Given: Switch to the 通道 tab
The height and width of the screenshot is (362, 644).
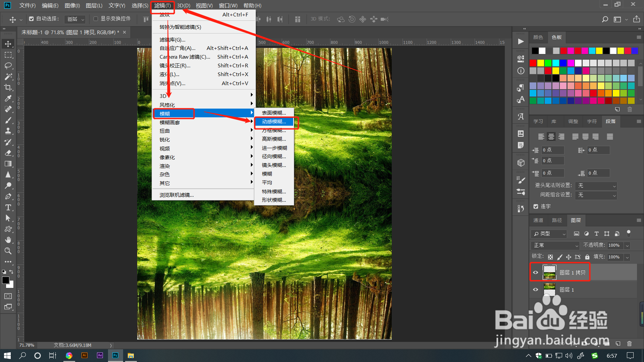Looking at the screenshot, I should coord(538,220).
